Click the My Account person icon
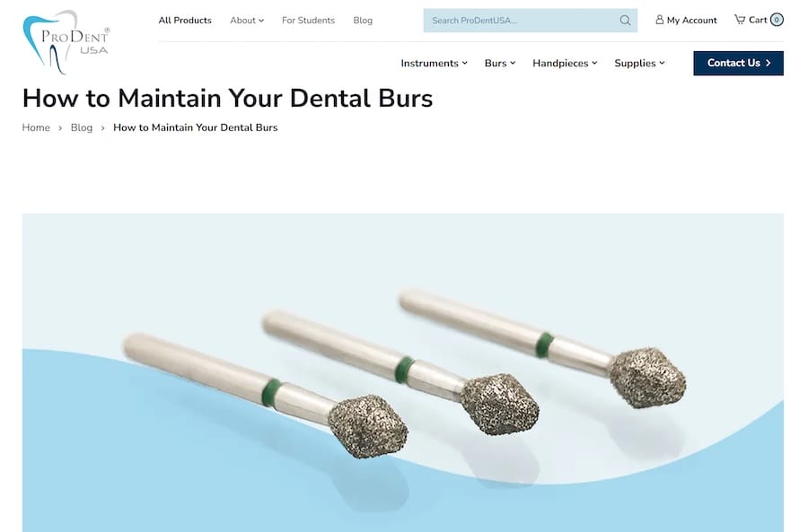Image resolution: width=808 pixels, height=532 pixels. click(x=659, y=20)
